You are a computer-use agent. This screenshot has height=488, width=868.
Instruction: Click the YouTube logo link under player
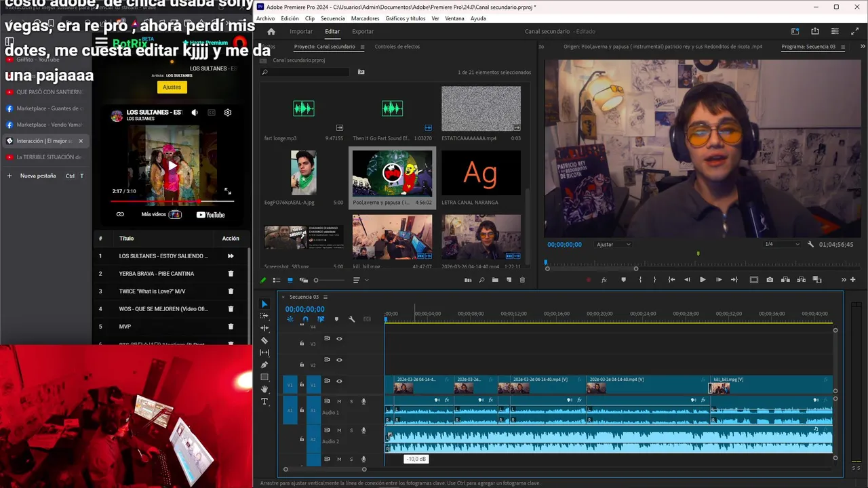click(x=210, y=215)
